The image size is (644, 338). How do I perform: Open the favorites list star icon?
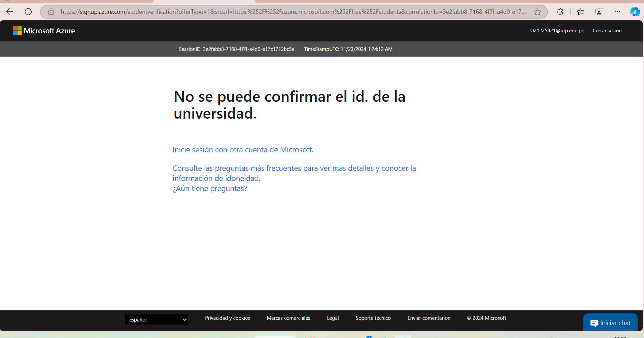[x=580, y=11]
